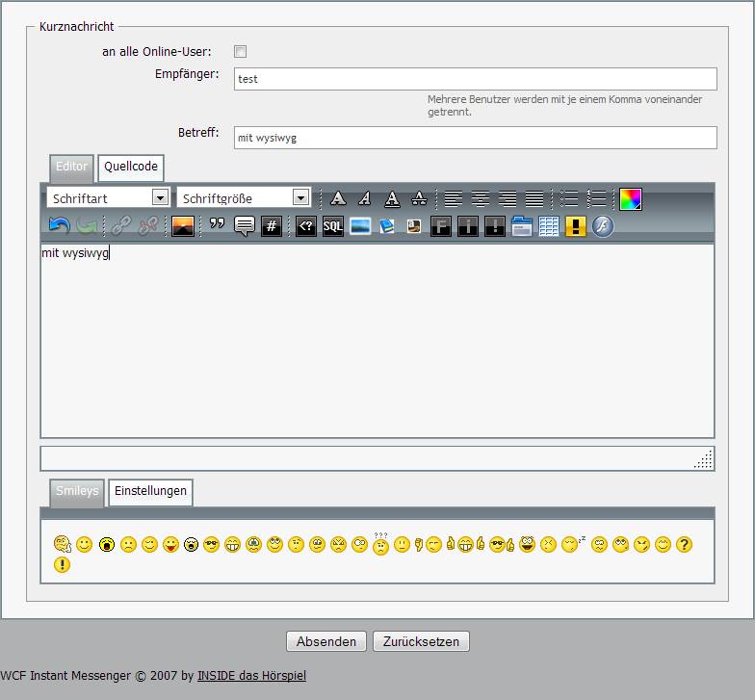Underline text using the underlined A icon
755x700 pixels.
pyautogui.click(x=392, y=198)
